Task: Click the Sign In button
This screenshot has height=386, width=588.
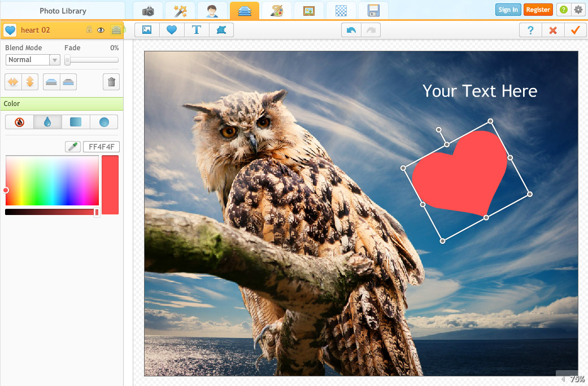Action: (x=508, y=10)
